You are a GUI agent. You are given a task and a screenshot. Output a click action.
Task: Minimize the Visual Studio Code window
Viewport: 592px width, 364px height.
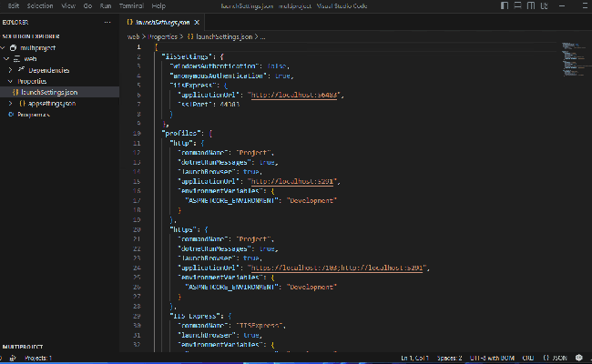point(562,5)
